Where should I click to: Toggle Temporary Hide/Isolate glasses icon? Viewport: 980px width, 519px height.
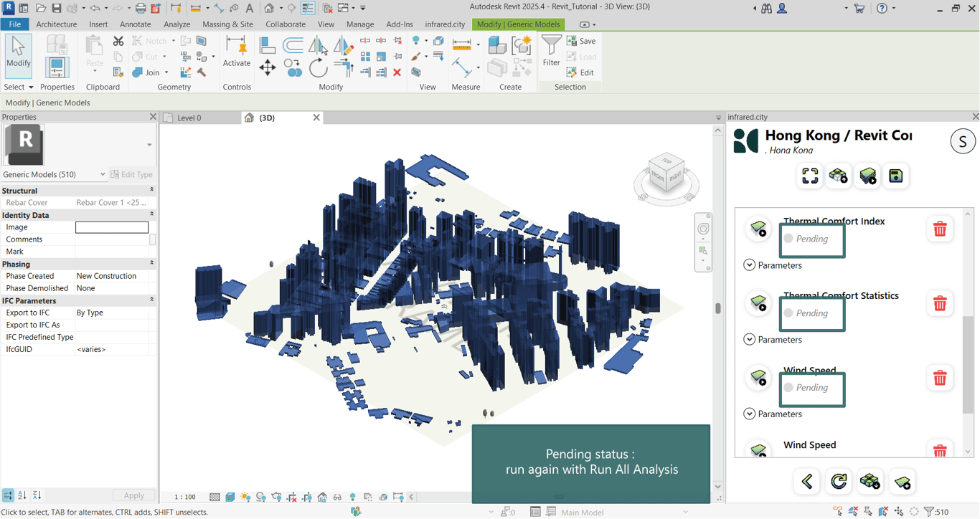coord(337,497)
